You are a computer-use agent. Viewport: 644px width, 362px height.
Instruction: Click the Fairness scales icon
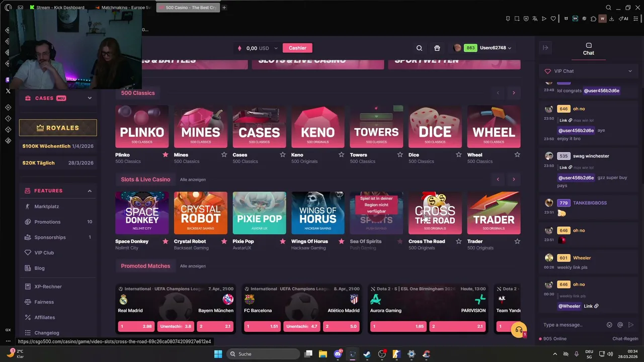click(x=28, y=302)
